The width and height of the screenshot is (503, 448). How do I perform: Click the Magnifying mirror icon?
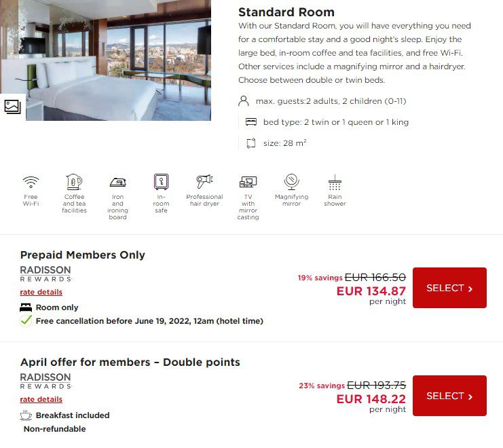point(292,182)
